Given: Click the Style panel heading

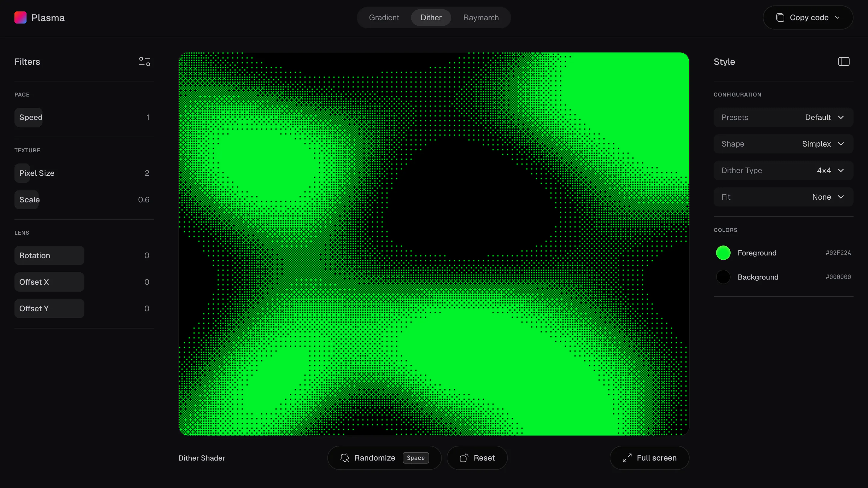Looking at the screenshot, I should click(x=724, y=62).
